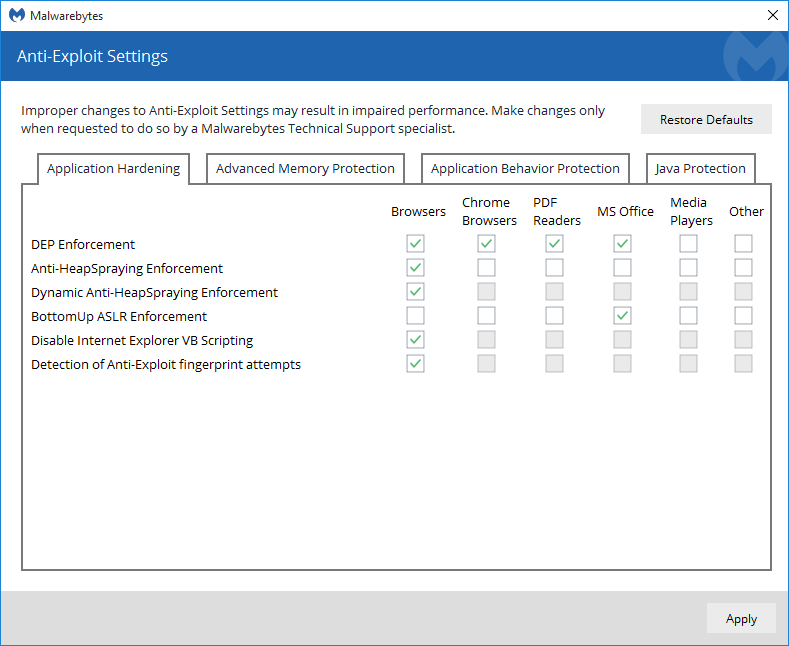The image size is (789, 646).
Task: Enable Anti-HeapSpraying Enforcement for Media Players
Action: [688, 268]
